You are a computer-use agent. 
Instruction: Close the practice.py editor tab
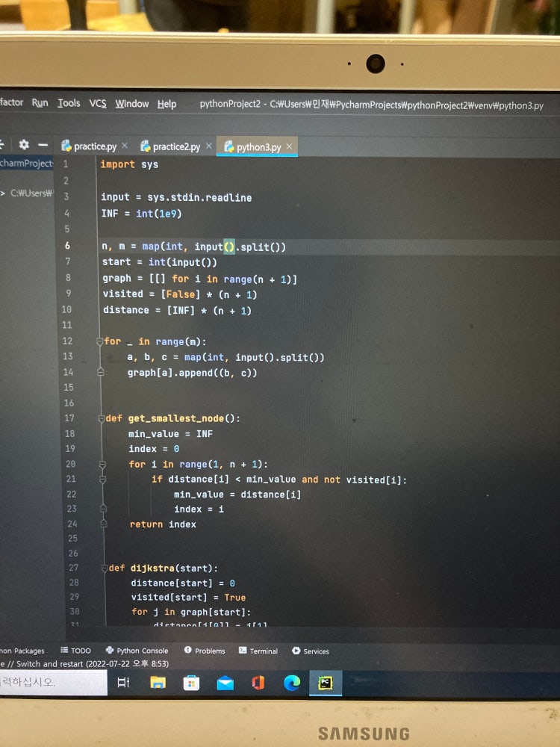(x=125, y=146)
